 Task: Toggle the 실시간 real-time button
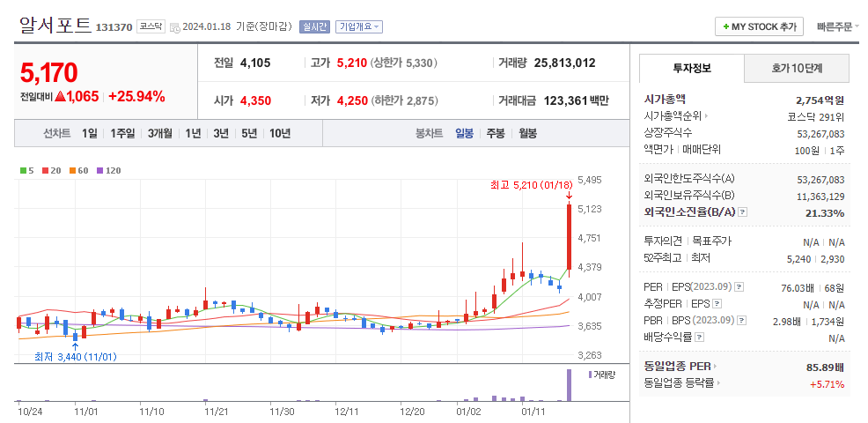[314, 26]
